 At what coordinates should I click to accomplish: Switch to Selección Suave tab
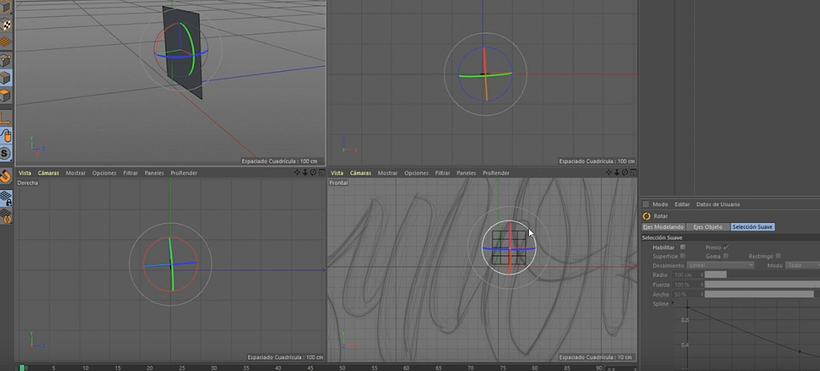(x=753, y=227)
